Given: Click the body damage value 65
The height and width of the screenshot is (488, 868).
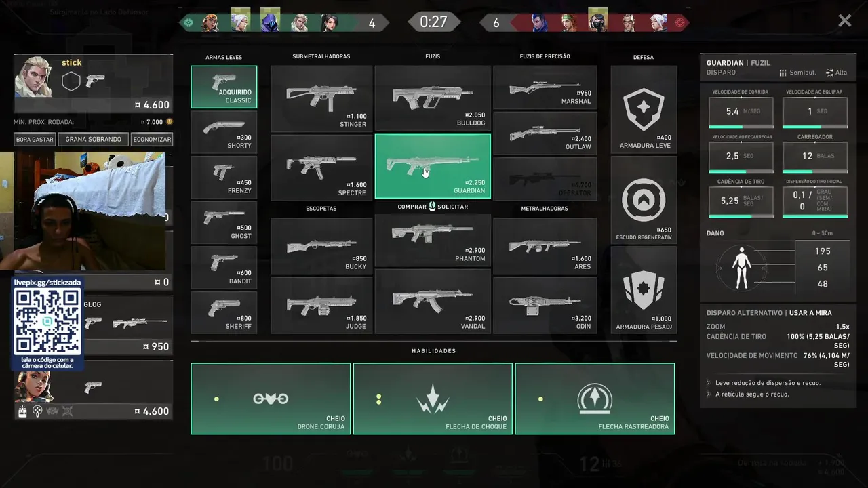Looking at the screenshot, I should (x=823, y=268).
